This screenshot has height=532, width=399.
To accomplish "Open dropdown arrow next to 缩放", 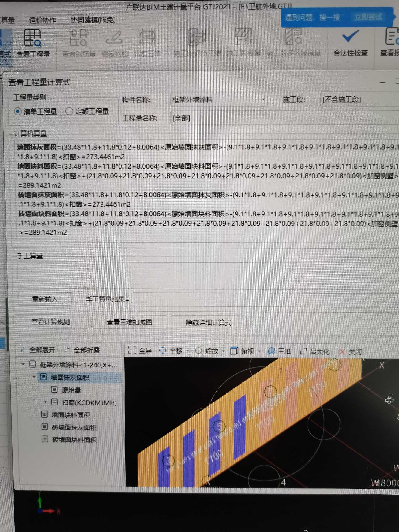I will point(224,351).
